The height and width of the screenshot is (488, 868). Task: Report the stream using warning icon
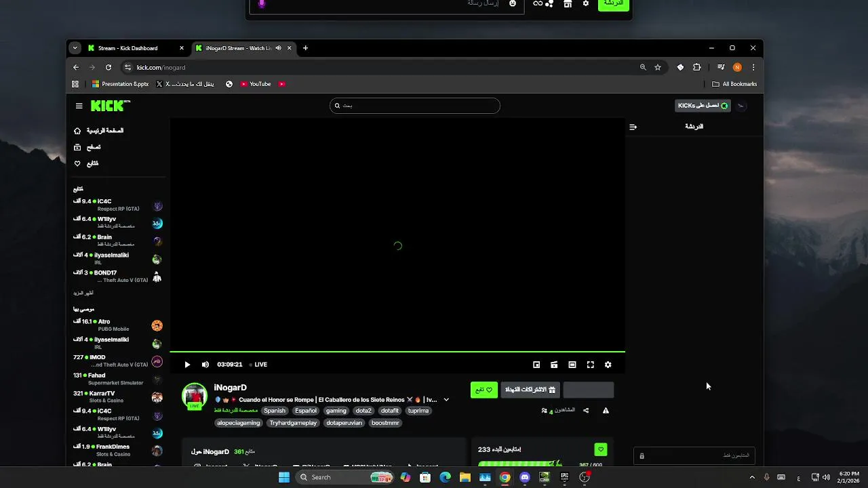[606, 410]
